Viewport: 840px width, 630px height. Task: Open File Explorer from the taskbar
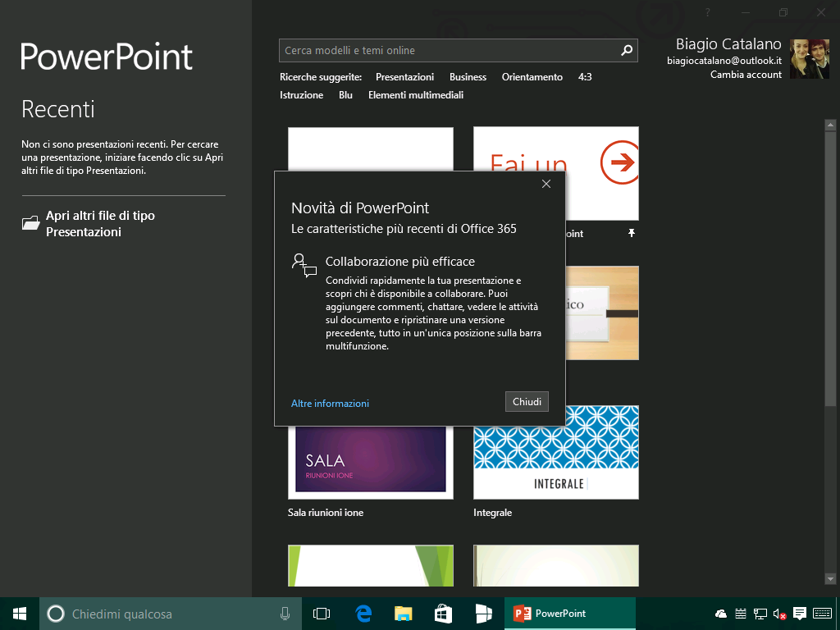(403, 614)
